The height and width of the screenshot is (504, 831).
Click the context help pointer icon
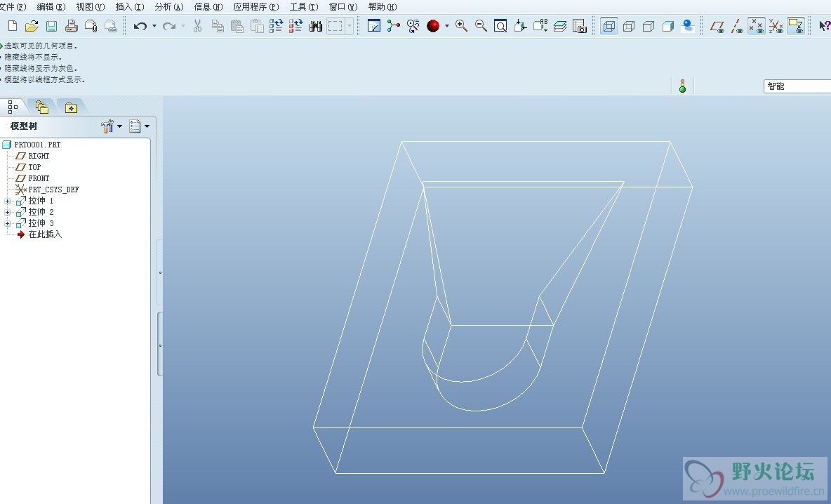[x=824, y=25]
